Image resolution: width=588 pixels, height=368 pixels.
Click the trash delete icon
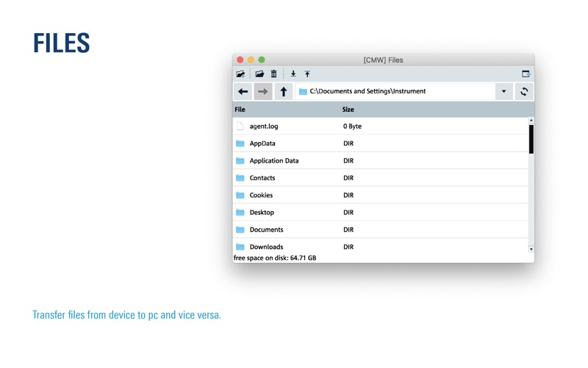[273, 74]
